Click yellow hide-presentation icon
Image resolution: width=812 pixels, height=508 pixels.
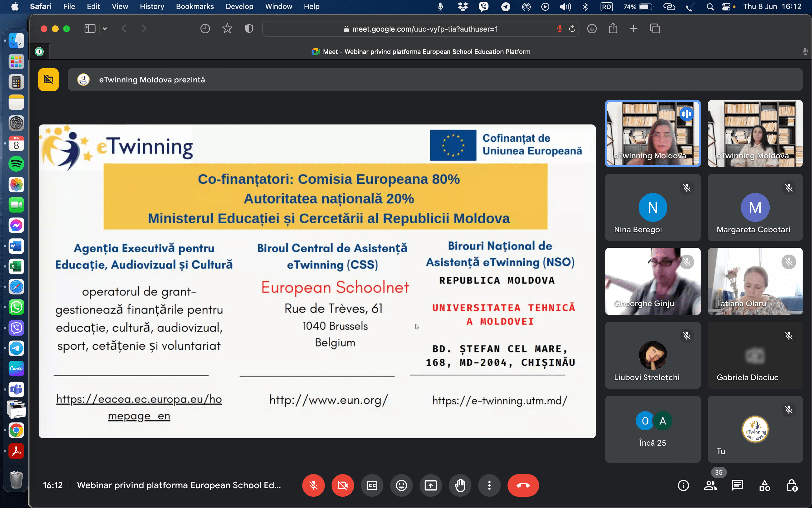(48, 80)
